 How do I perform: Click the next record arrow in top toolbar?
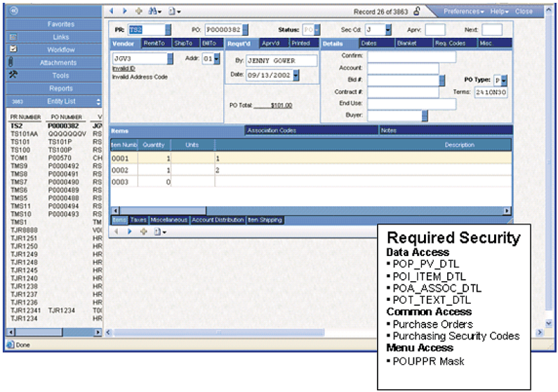(126, 11)
